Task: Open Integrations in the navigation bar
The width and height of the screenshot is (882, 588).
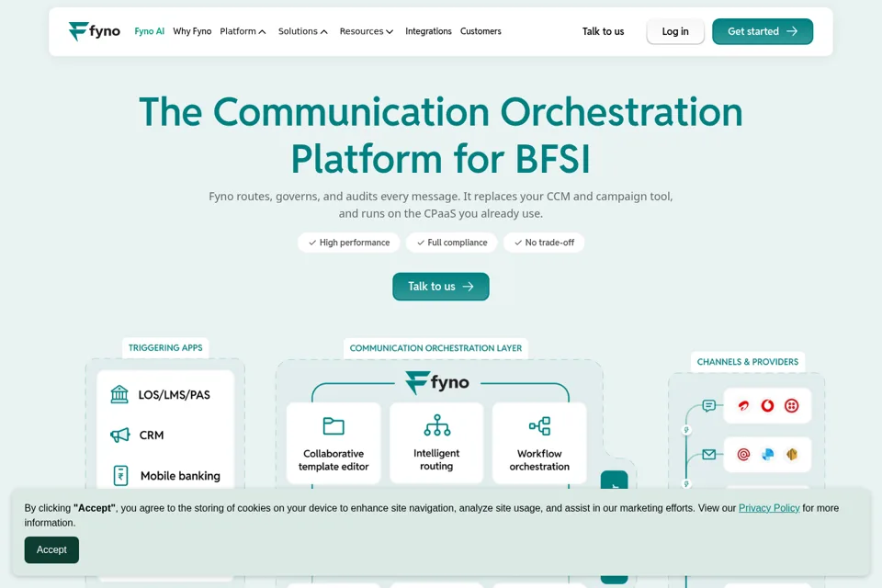Action: pos(428,31)
